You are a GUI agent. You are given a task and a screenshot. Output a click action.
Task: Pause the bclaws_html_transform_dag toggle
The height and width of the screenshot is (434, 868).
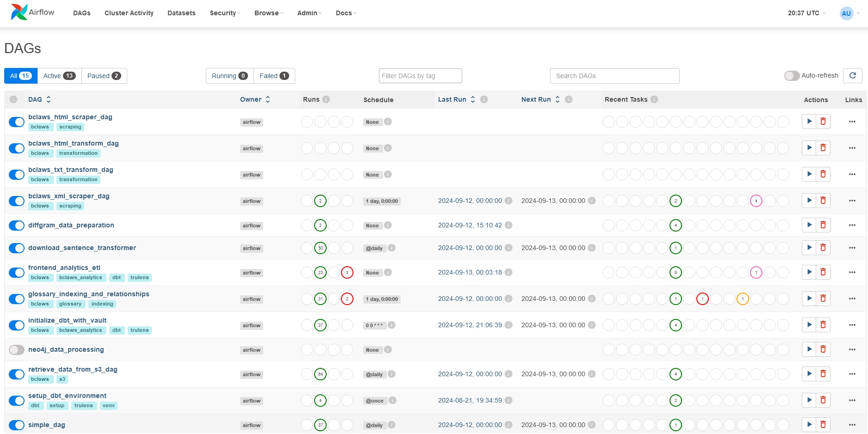coord(17,148)
